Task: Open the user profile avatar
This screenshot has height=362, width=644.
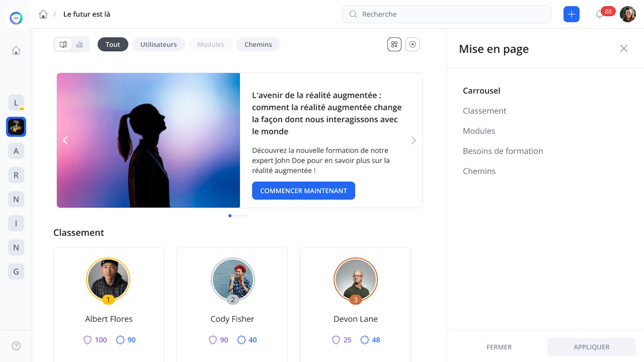Action: pyautogui.click(x=628, y=14)
